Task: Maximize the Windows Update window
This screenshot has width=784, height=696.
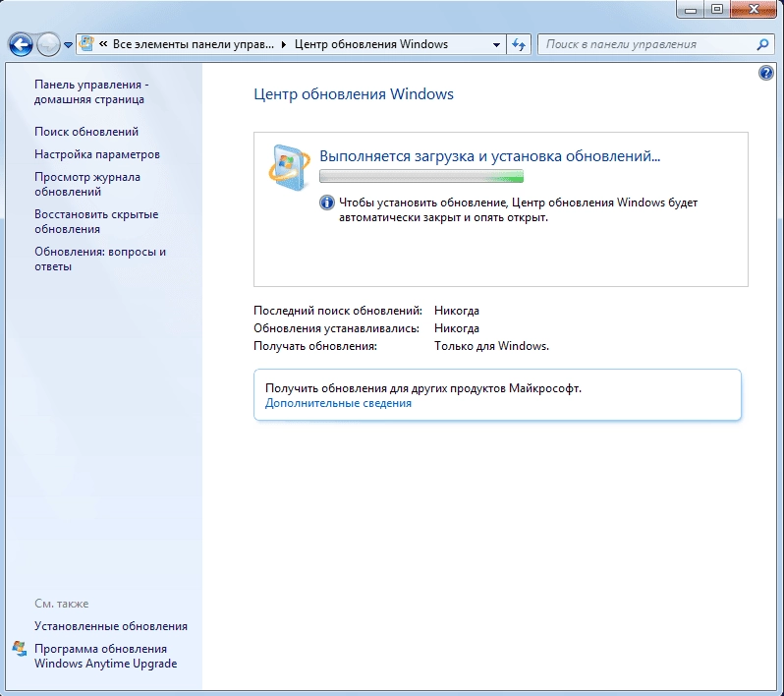Action: (717, 10)
